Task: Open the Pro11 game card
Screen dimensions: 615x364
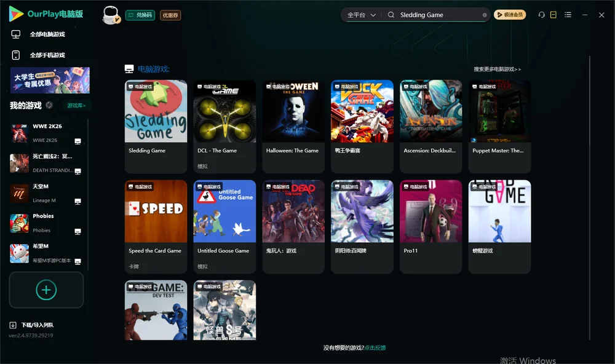Action: tap(431, 227)
